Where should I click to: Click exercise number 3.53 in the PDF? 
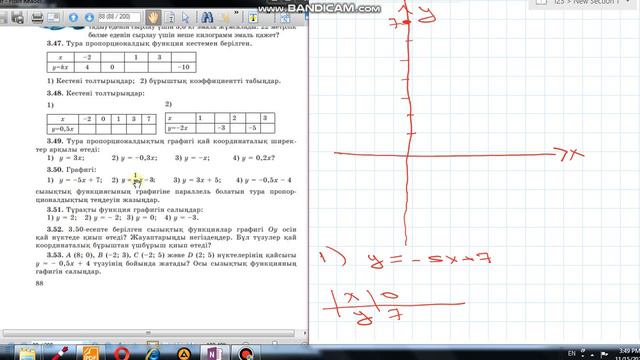[x=55, y=255]
